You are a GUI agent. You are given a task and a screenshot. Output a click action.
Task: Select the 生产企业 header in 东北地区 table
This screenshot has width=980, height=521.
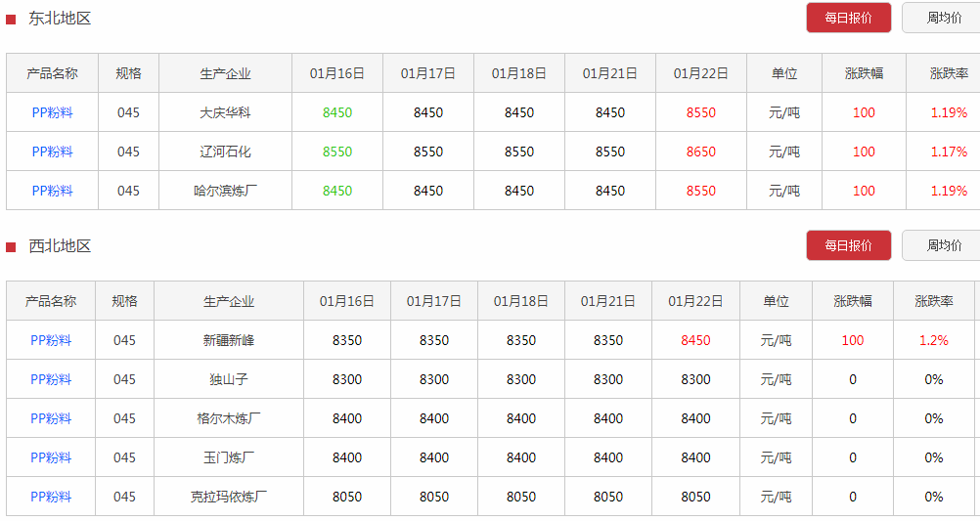coord(225,73)
